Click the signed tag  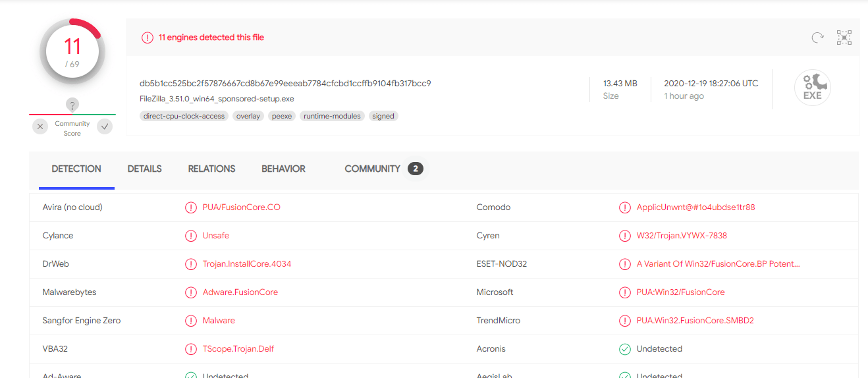point(383,116)
